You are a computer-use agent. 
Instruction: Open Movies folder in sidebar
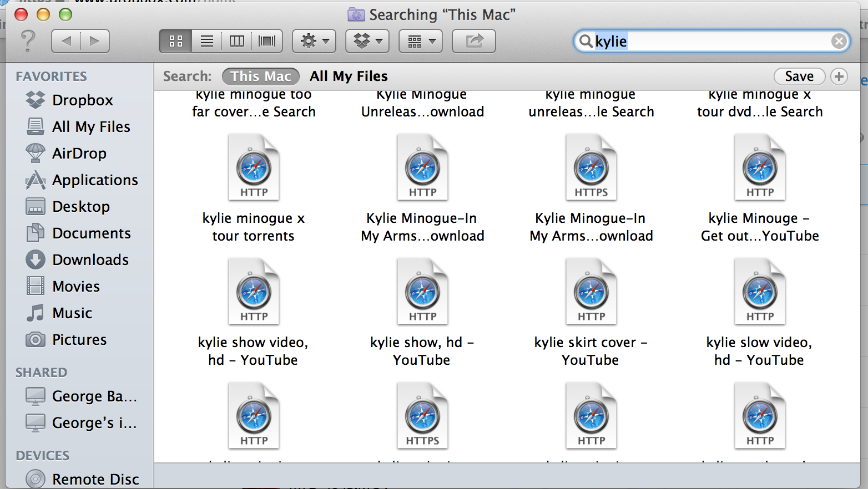(63, 287)
